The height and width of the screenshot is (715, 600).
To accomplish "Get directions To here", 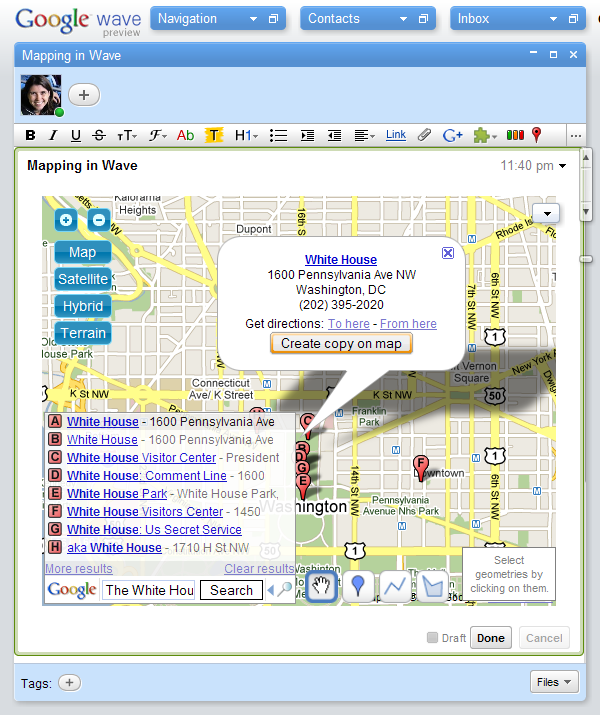I will [348, 324].
